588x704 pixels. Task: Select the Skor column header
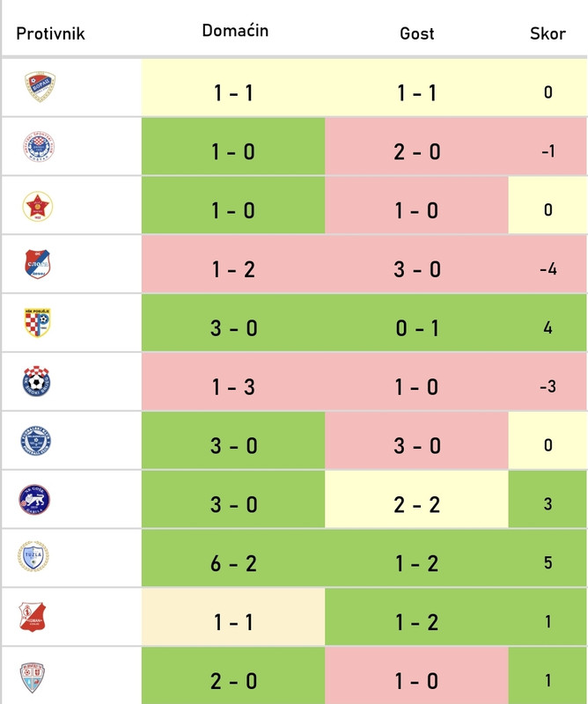click(548, 33)
